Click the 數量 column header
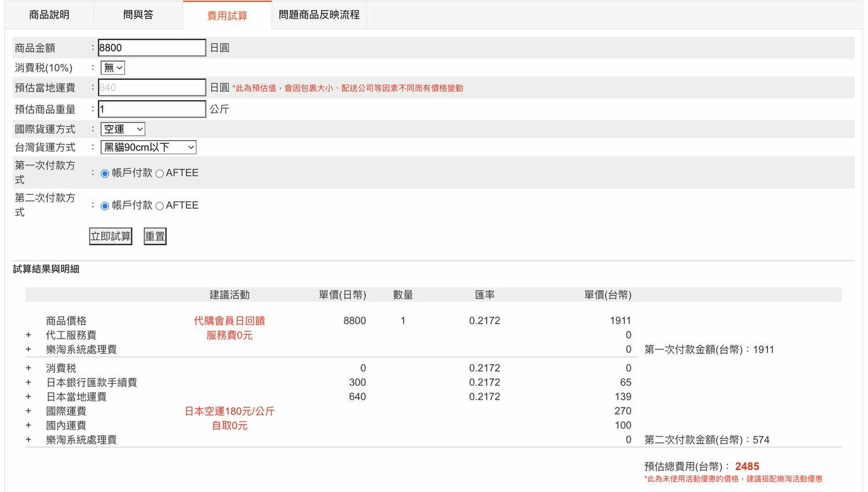 click(403, 295)
